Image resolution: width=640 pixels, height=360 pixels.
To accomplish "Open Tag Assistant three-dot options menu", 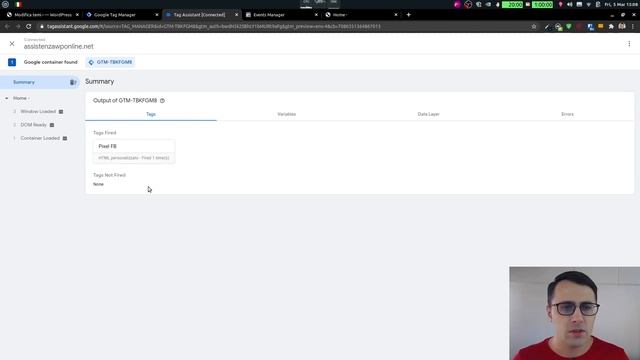I will (629, 44).
